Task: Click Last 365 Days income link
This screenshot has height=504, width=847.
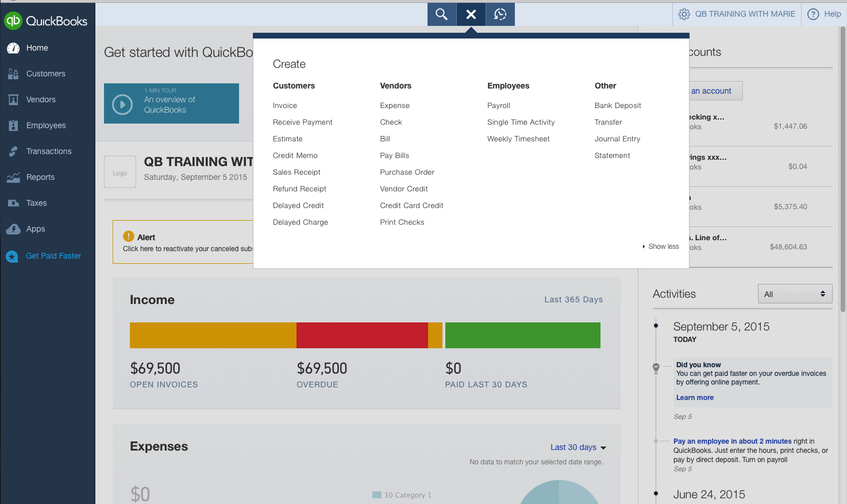Action: point(573,299)
